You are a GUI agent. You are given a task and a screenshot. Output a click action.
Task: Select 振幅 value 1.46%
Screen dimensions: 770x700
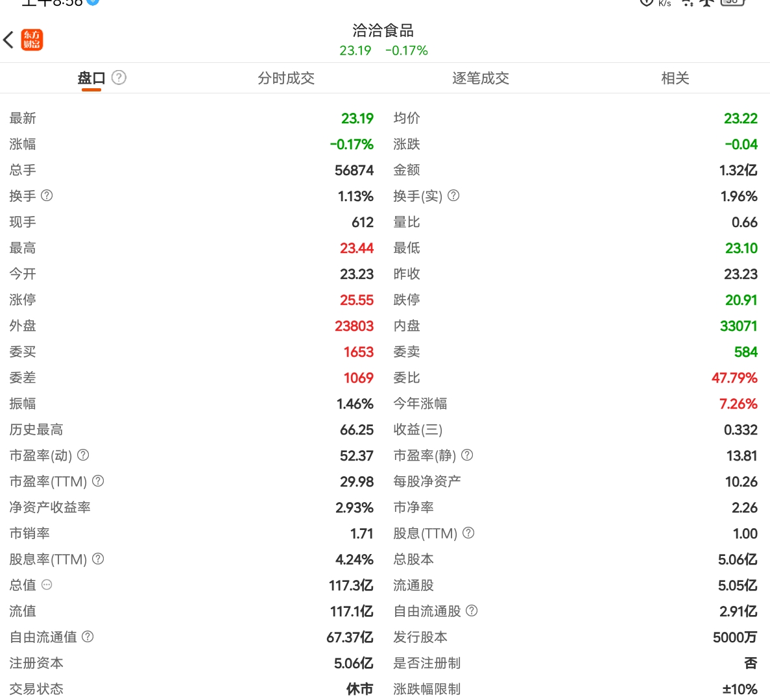(355, 404)
